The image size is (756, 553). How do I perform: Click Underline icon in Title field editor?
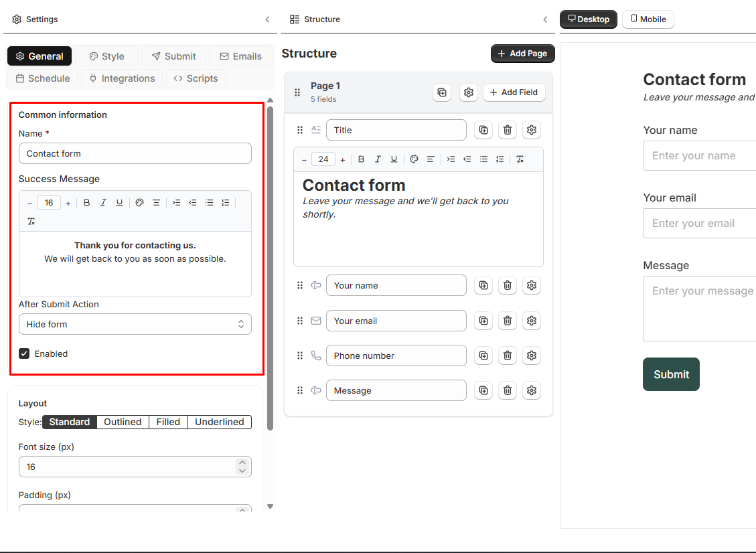[394, 159]
